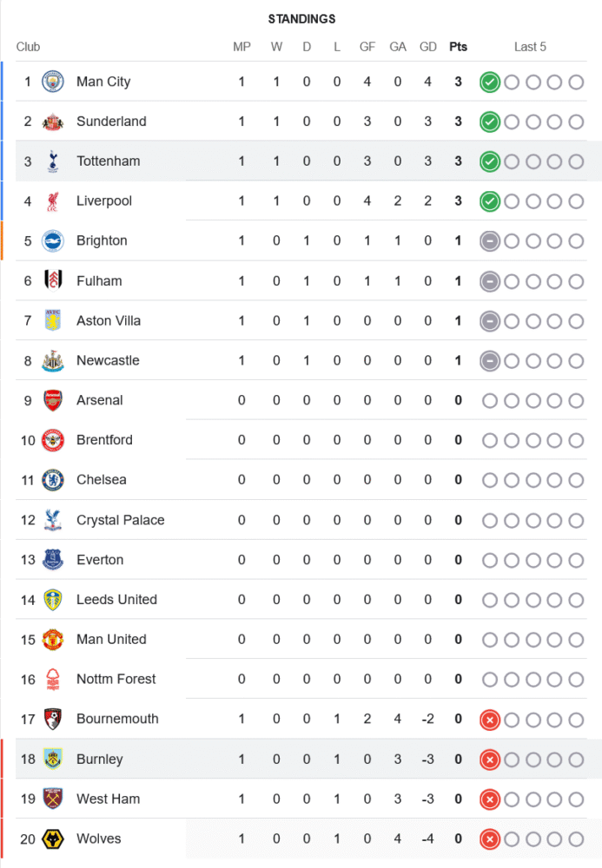602x868 pixels.
Task: Click the Wolves club crest
Action: coord(53,839)
